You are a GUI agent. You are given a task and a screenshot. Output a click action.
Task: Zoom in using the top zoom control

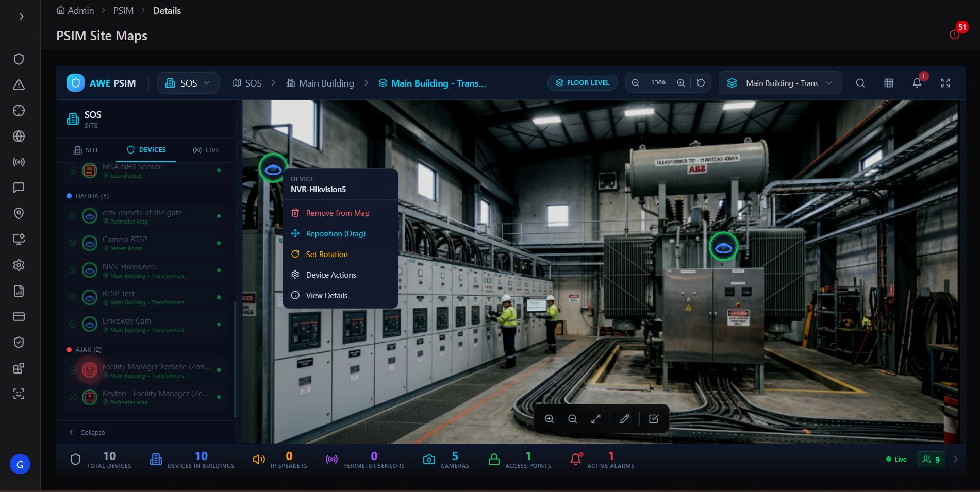coord(681,83)
